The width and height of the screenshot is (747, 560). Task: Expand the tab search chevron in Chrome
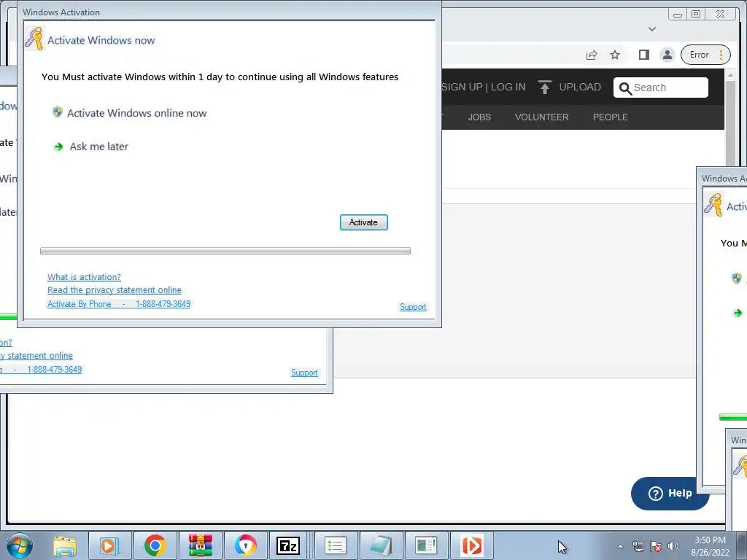point(652,29)
